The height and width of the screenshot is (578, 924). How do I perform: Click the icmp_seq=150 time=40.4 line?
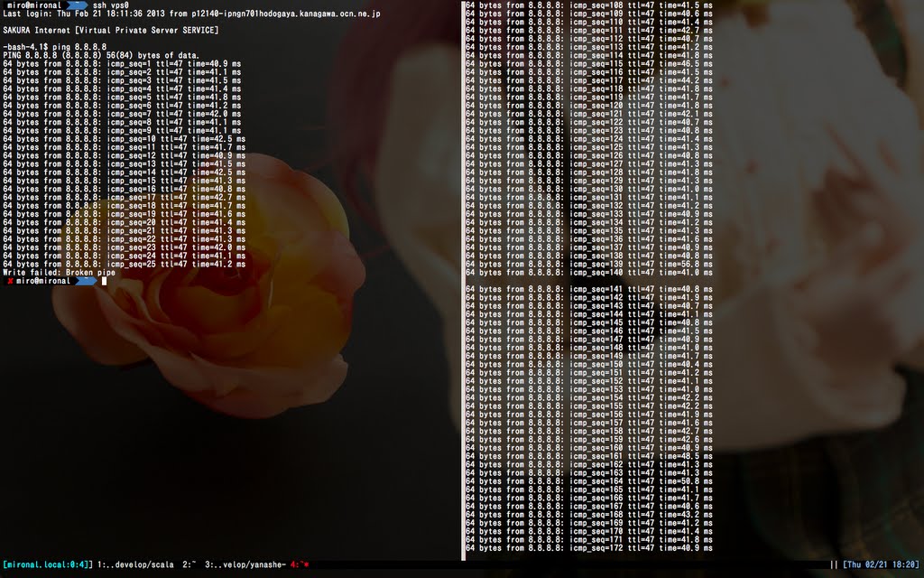coord(589,365)
